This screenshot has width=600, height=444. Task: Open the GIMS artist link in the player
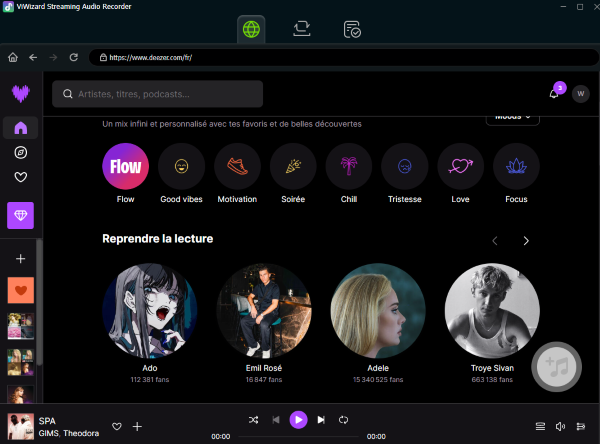(x=49, y=433)
